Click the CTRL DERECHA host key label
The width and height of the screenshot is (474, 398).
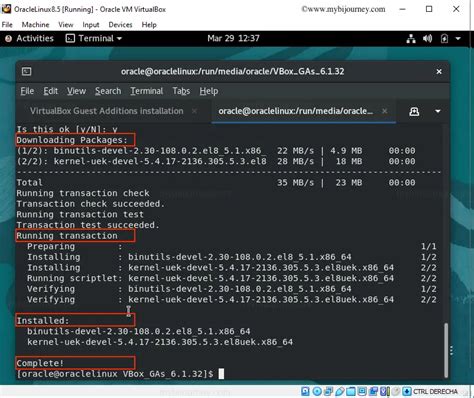tap(435, 391)
